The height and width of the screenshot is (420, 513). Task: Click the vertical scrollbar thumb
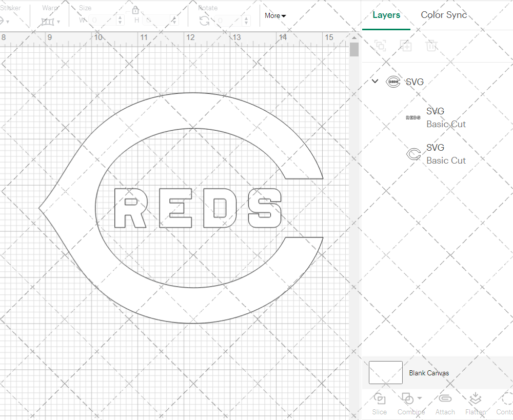point(354,50)
